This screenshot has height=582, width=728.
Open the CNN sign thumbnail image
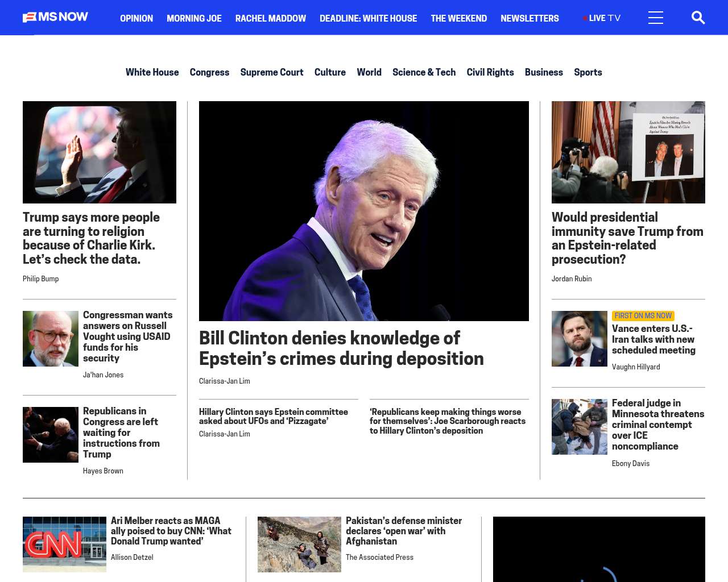tap(64, 544)
